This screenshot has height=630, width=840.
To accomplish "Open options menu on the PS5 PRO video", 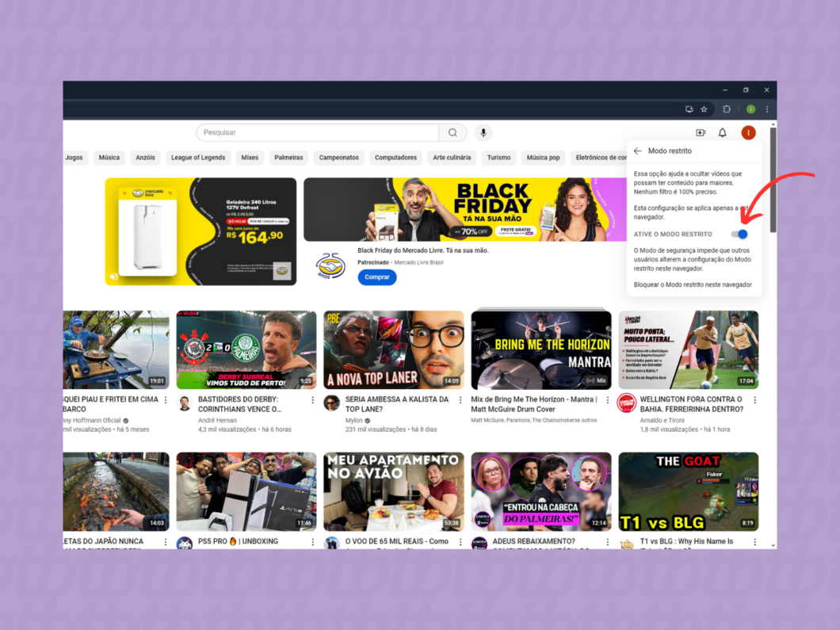I will [312, 544].
